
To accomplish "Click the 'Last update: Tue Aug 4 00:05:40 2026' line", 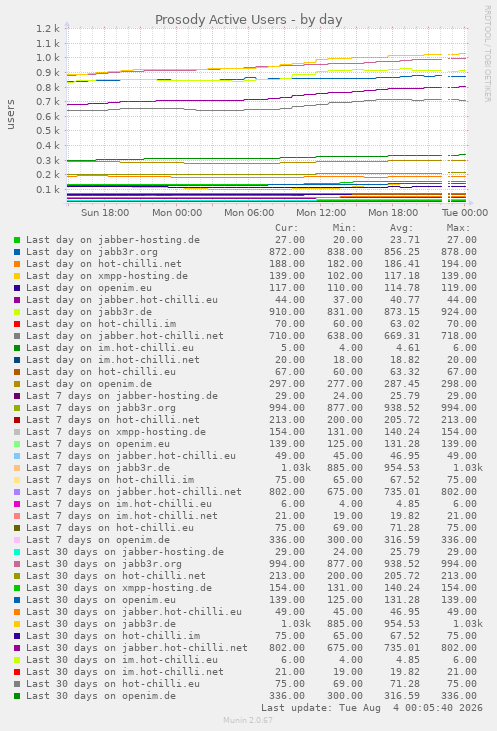I will coord(372,708).
